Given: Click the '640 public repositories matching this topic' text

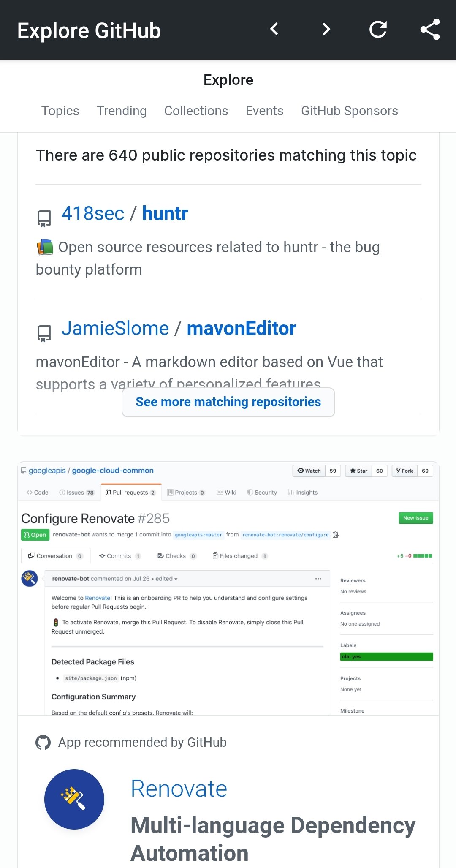Looking at the screenshot, I should pyautogui.click(x=226, y=155).
